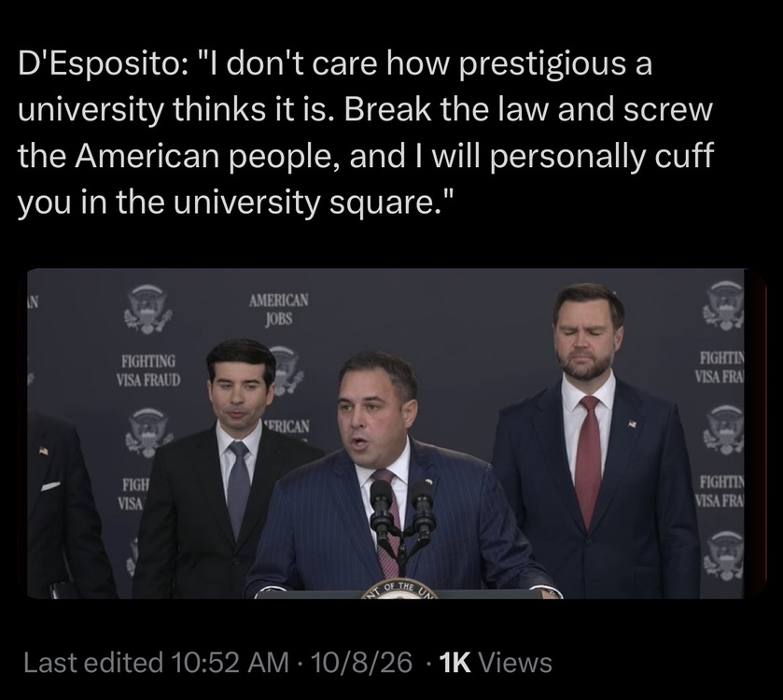Viewport: 783px width, 700px height.
Task: Click the AMERICAN JOBS backdrop text
Action: (279, 309)
